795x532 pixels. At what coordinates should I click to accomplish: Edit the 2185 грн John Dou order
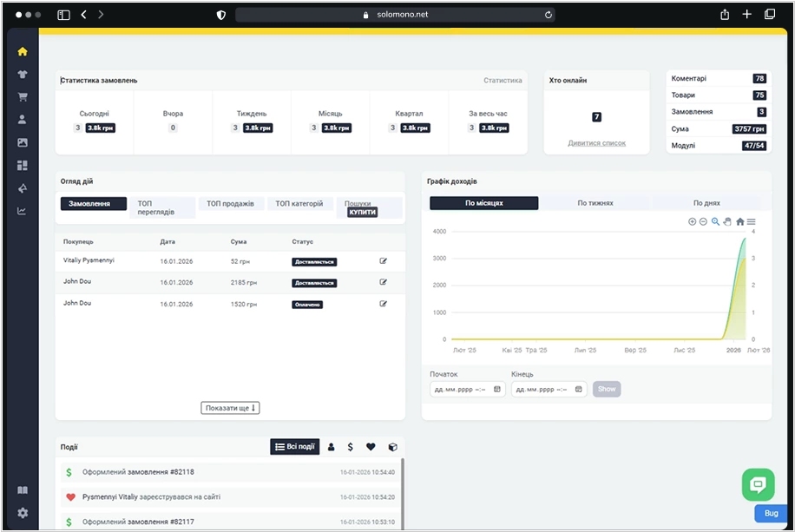point(383,282)
